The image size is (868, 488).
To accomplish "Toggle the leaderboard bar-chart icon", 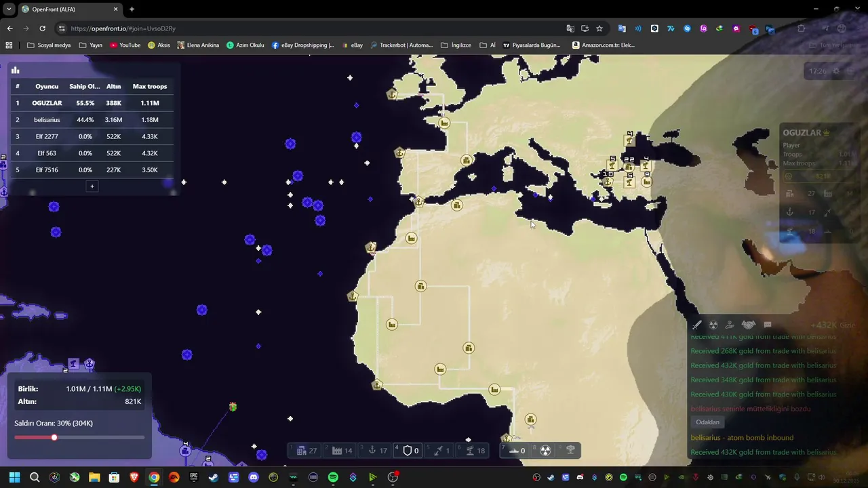I will 15,70.
